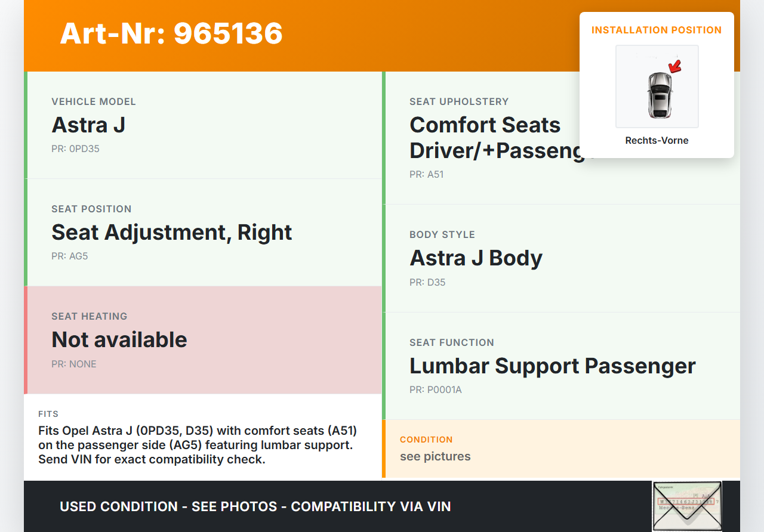
Task: Click the PR: AG5 code
Action: coord(70,256)
